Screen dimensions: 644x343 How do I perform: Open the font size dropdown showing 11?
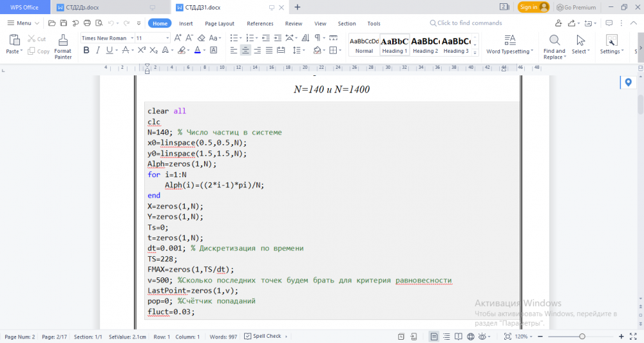pos(167,38)
